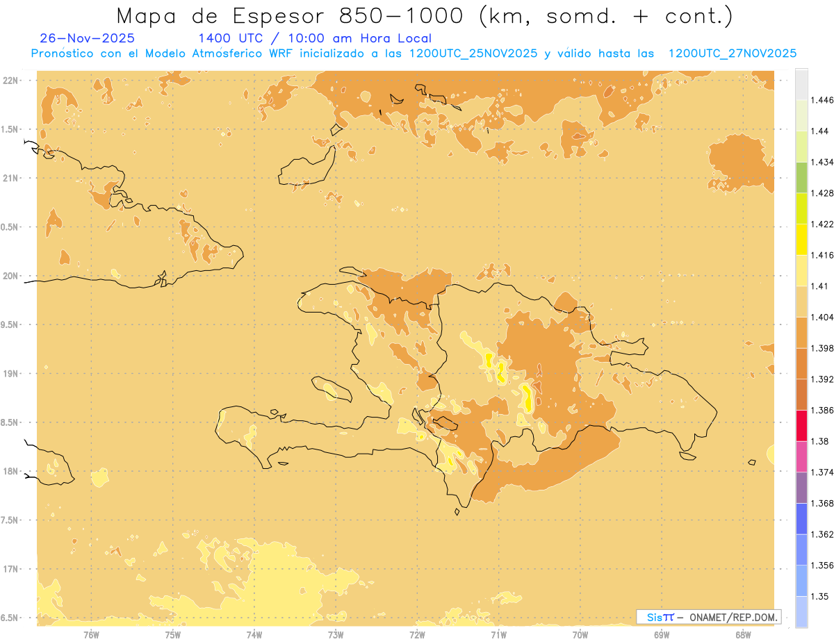Pick the dark orange swatch between 1.386 and 1.392
This screenshot has height=644, width=834.
tap(801, 395)
